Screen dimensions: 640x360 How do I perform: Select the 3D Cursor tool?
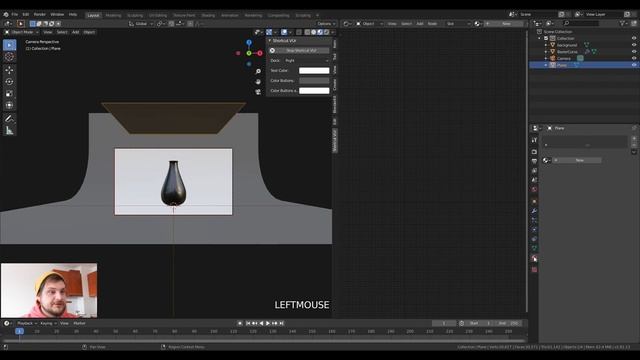tap(9, 57)
